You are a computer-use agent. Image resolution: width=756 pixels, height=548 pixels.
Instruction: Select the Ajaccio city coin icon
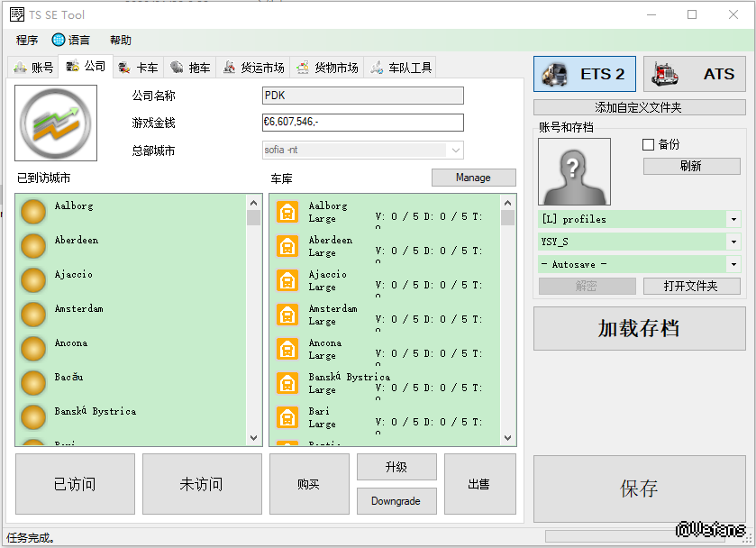click(33, 280)
